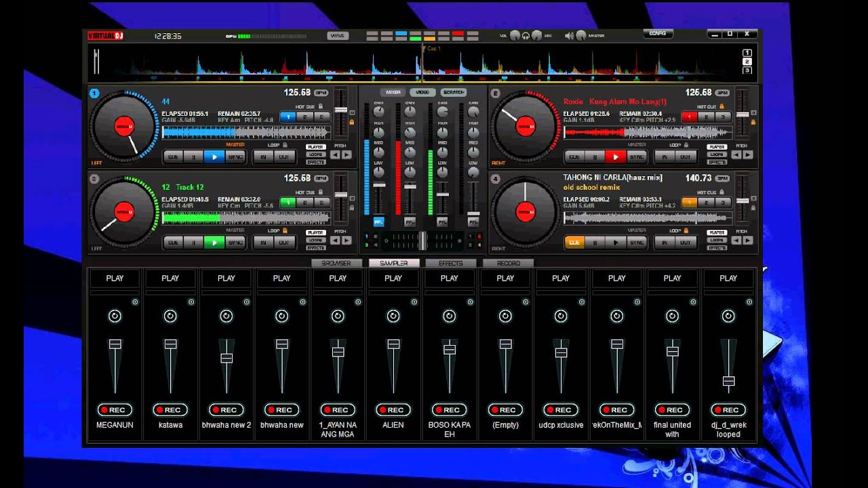Screen dimensions: 868x488
Task: Trigger hot cue 1 on deck 1
Action: click(288, 117)
